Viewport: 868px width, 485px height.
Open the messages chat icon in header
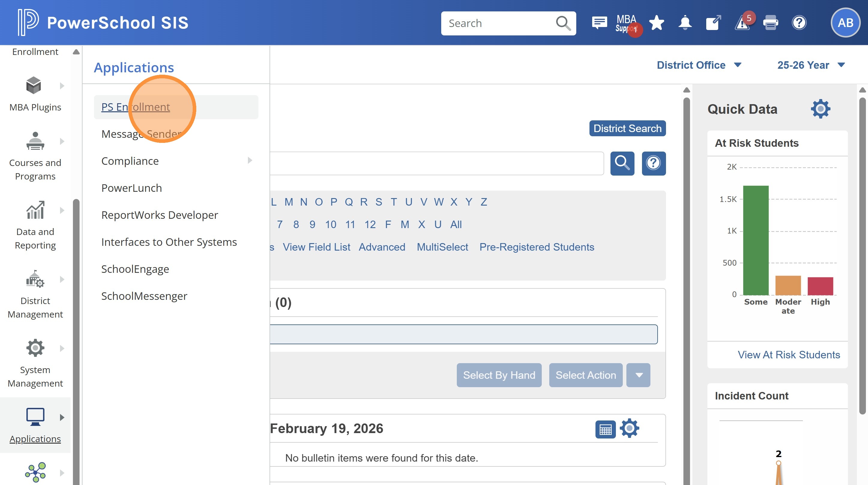pyautogui.click(x=599, y=23)
